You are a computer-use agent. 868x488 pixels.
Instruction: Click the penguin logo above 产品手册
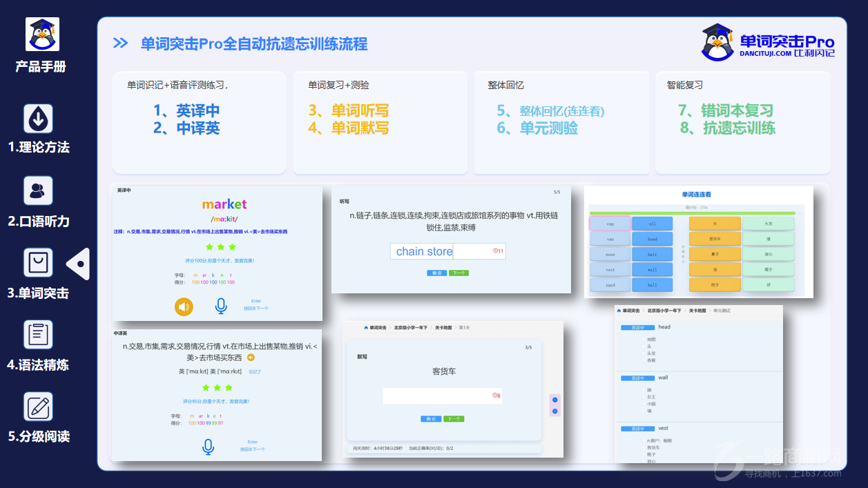point(42,35)
